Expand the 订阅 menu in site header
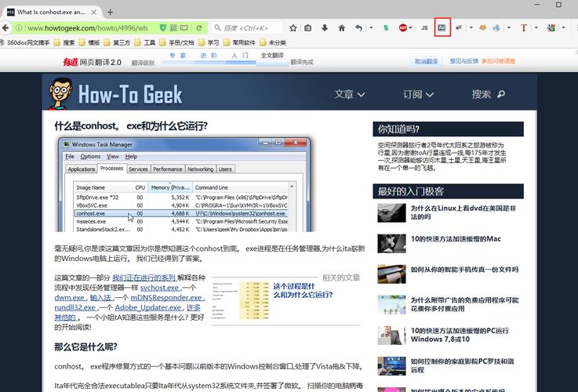The width and height of the screenshot is (578, 392). 418,94
